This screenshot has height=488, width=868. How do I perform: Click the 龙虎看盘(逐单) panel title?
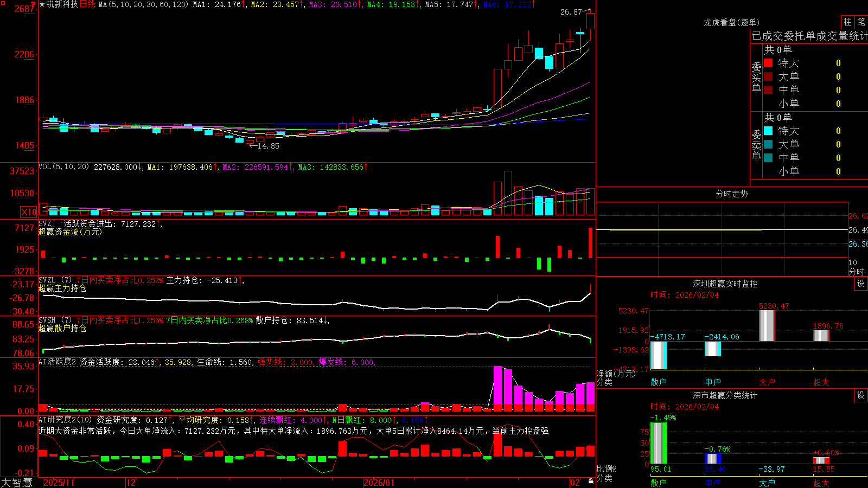click(x=731, y=22)
